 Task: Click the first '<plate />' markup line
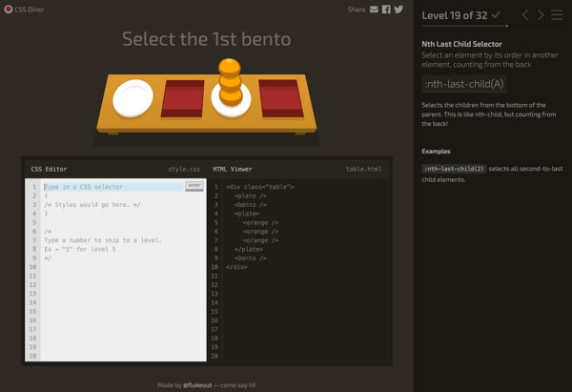point(250,196)
